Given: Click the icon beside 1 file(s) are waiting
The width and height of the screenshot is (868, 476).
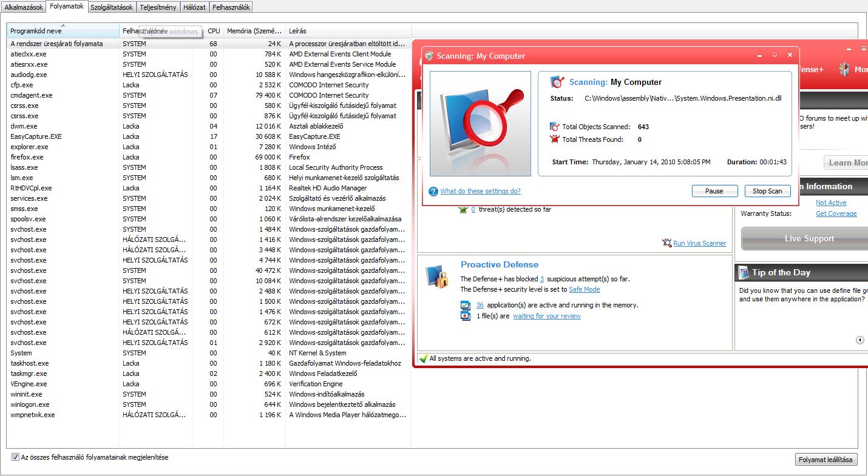Looking at the screenshot, I should [465, 317].
